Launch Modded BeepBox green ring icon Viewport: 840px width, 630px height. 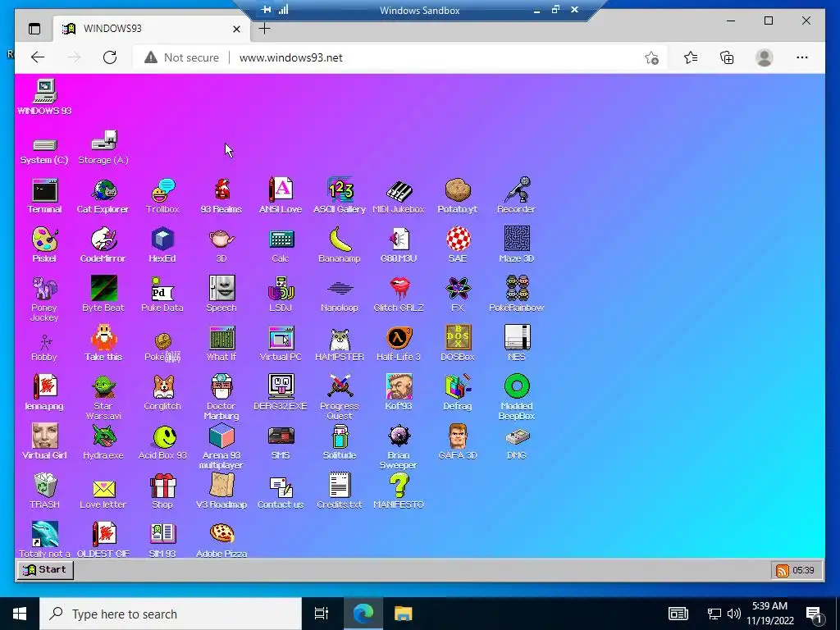pyautogui.click(x=517, y=398)
